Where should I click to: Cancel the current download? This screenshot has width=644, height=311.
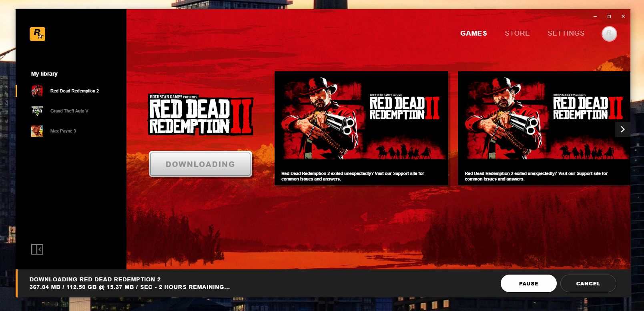pos(588,283)
